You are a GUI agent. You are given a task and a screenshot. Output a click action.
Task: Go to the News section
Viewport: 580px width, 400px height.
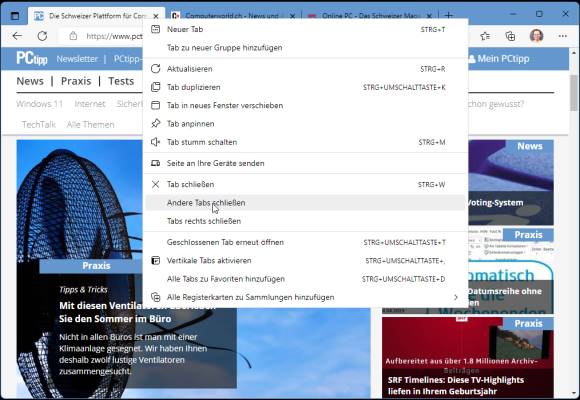30,81
